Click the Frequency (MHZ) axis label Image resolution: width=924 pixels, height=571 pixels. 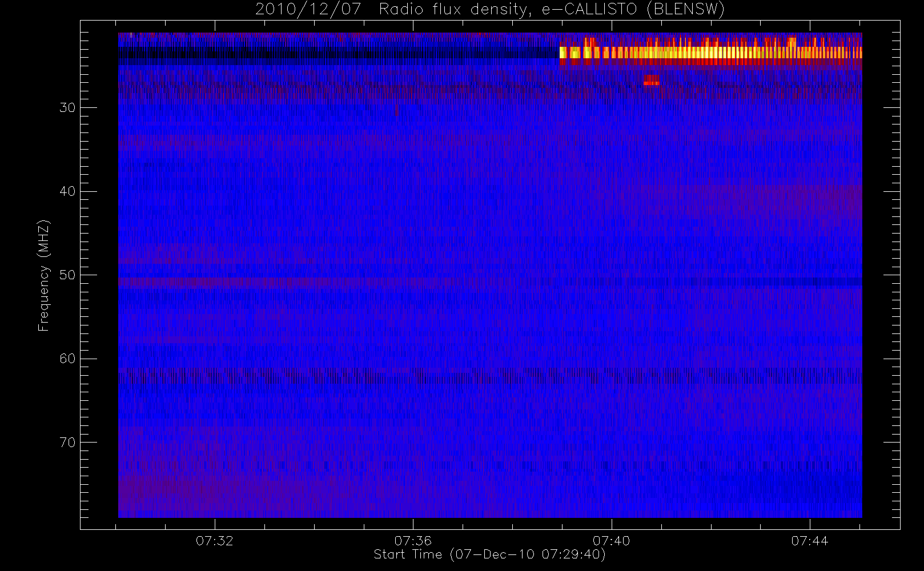44,275
